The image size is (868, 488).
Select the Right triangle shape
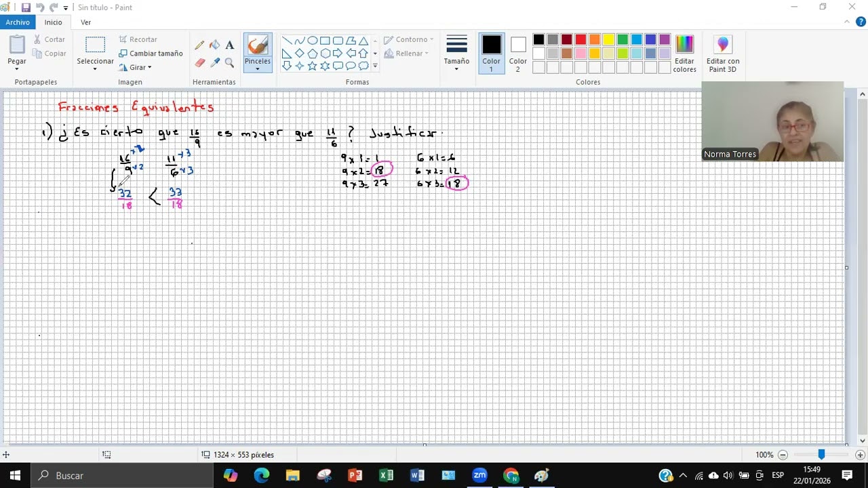286,54
